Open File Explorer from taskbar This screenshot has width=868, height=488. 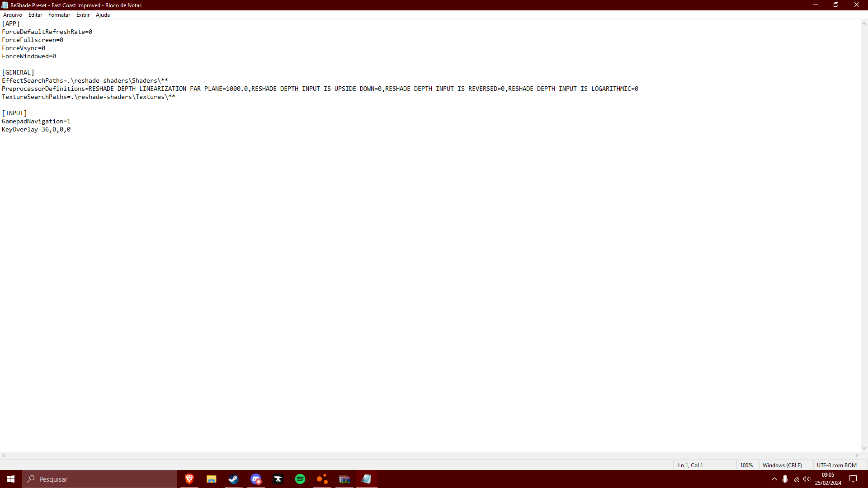click(x=212, y=479)
